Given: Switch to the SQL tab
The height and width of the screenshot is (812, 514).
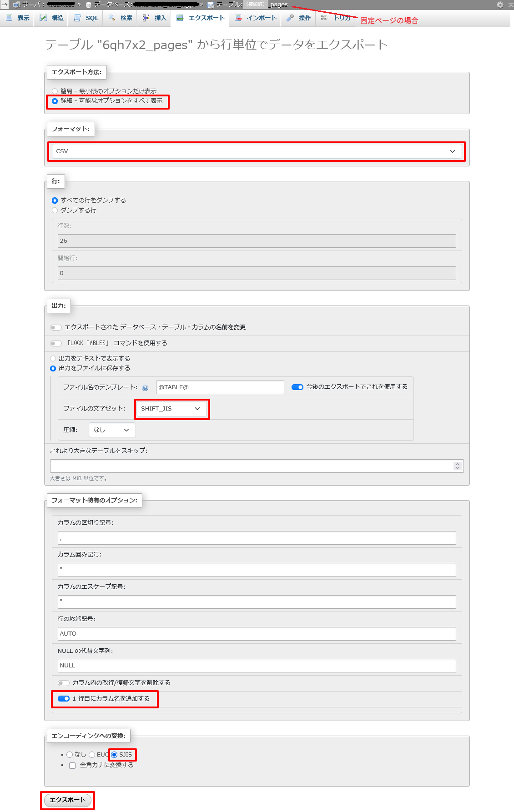Looking at the screenshot, I should (86, 18).
